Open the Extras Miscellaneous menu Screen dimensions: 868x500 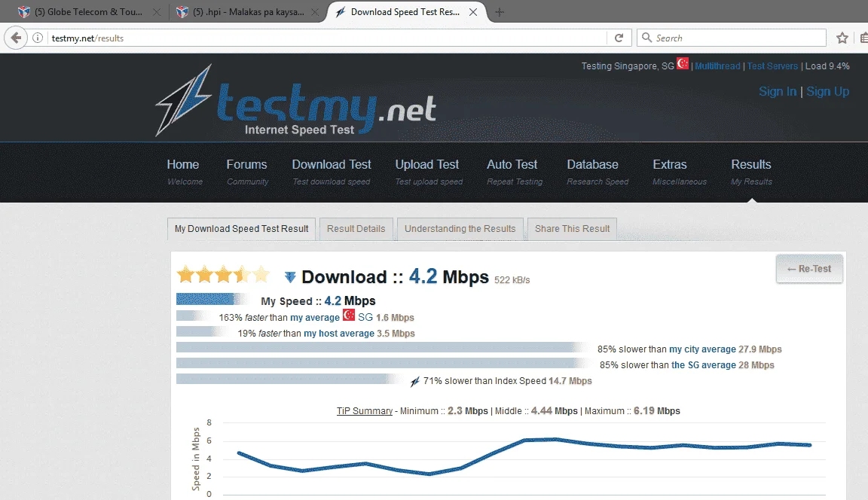pyautogui.click(x=679, y=172)
